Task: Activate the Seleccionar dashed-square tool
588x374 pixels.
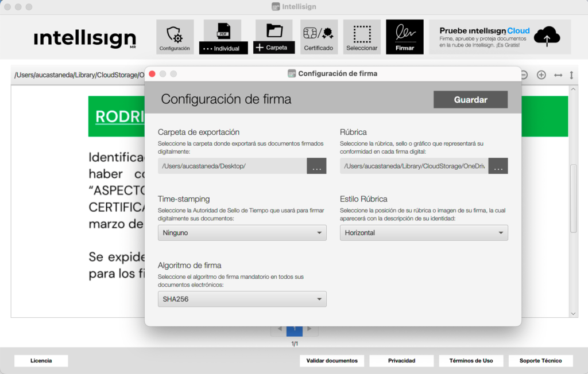Action: tap(362, 37)
